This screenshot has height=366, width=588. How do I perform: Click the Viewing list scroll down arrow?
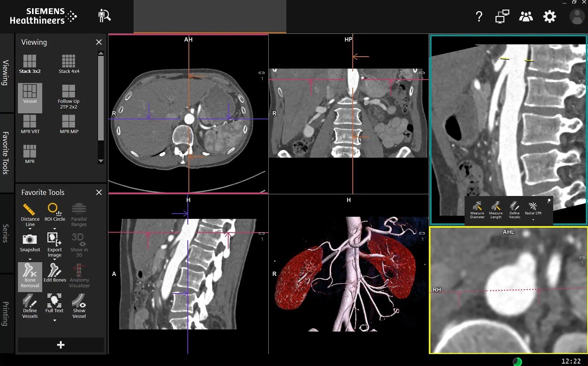pos(101,161)
